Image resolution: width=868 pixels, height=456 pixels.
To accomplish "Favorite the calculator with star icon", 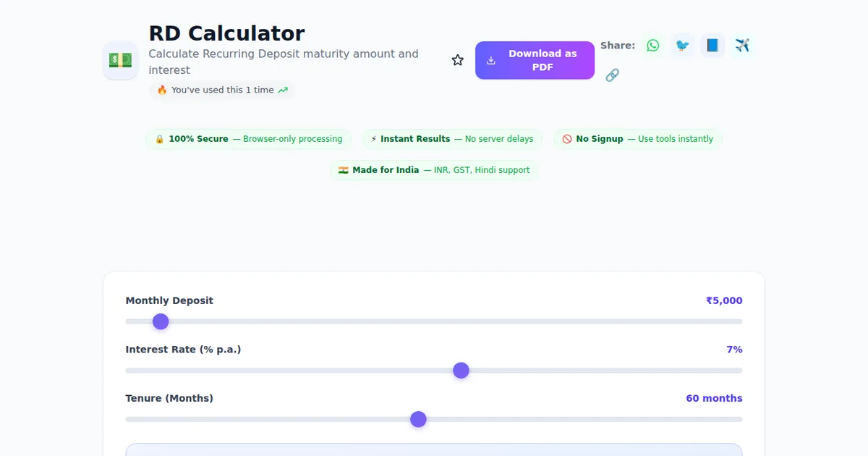I will point(458,60).
